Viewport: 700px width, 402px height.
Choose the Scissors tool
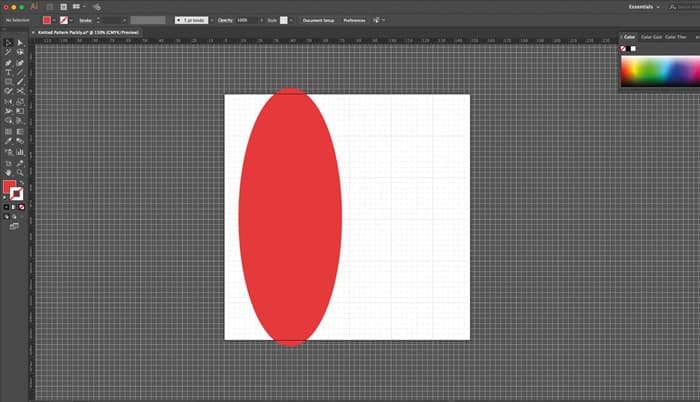pyautogui.click(x=20, y=91)
